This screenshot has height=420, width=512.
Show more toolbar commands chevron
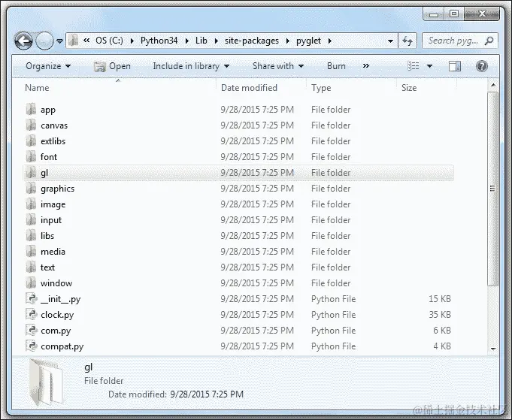(365, 66)
